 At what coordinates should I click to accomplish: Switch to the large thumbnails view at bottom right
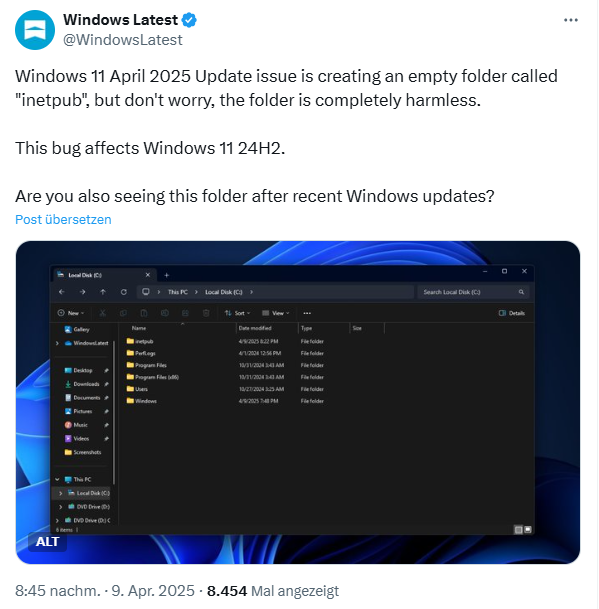point(528,529)
